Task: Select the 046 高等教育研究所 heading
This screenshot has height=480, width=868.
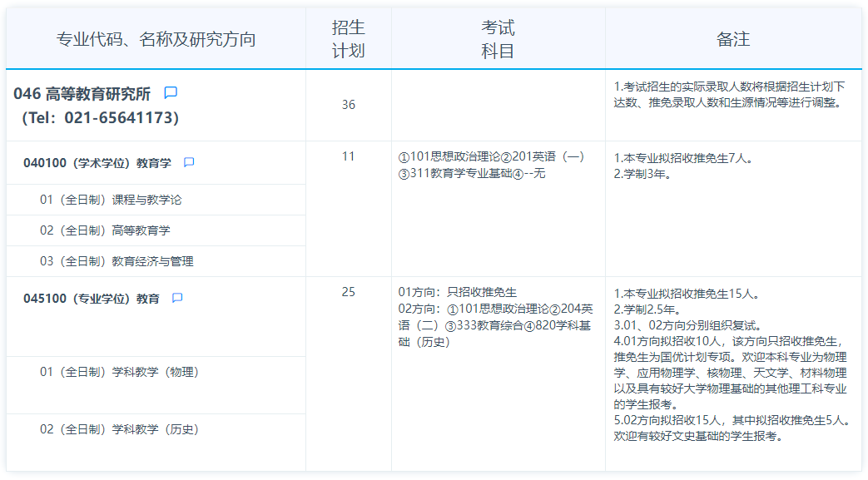Action: point(82,94)
